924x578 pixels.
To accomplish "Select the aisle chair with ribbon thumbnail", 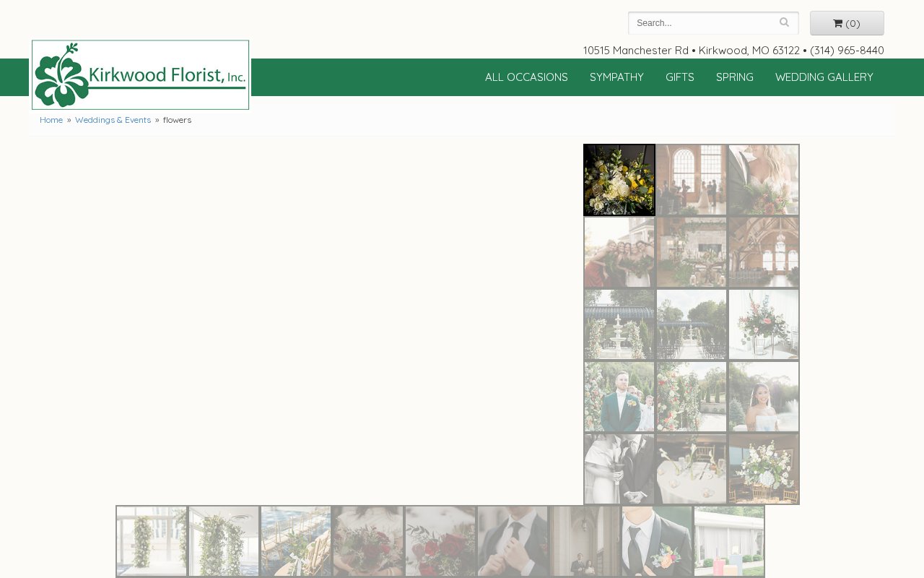I will point(296,541).
